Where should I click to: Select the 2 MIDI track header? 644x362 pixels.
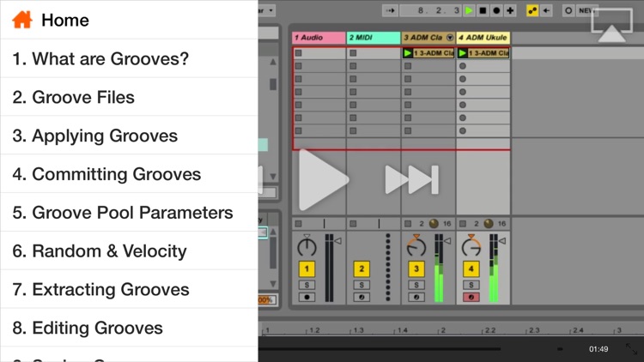coord(374,38)
